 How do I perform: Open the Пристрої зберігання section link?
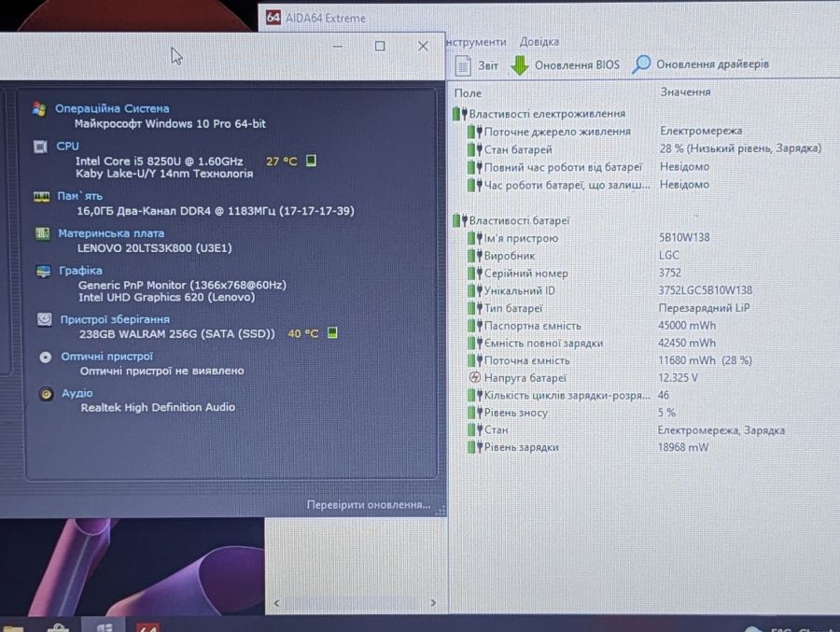[115, 319]
